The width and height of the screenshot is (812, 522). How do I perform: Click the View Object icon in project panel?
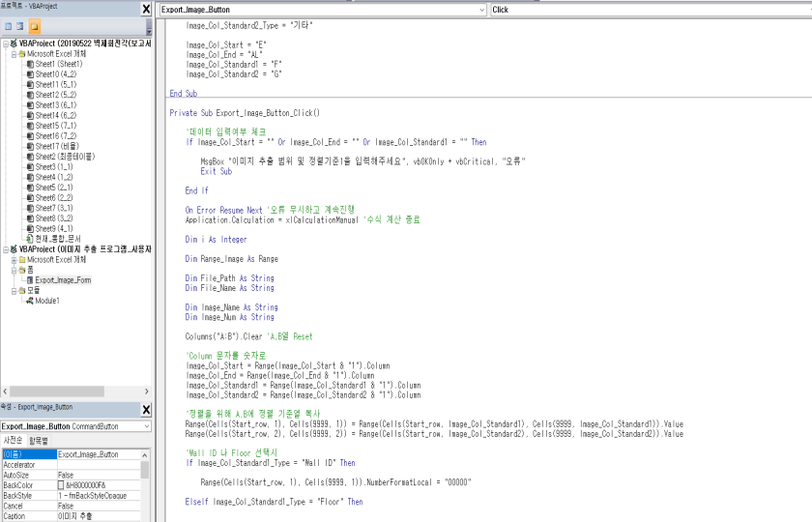pyautogui.click(x=20, y=27)
